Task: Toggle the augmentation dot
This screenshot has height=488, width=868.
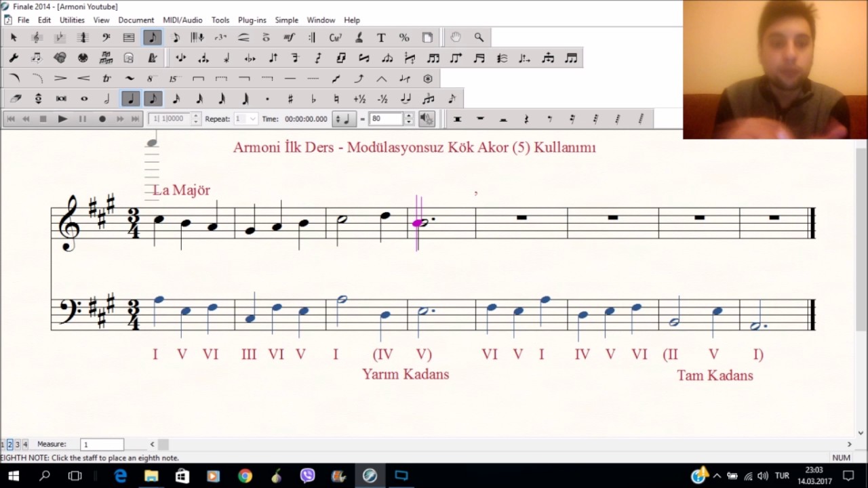Action: 267,99
